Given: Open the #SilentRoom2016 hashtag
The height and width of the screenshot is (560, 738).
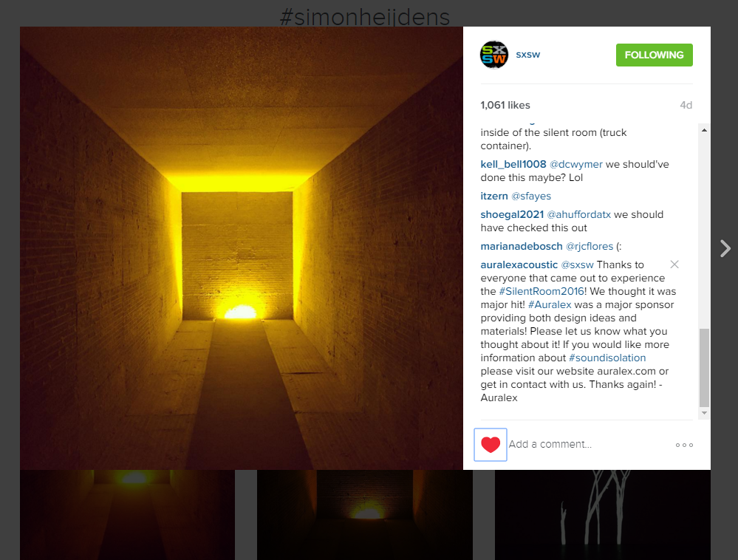Looking at the screenshot, I should click(x=541, y=291).
